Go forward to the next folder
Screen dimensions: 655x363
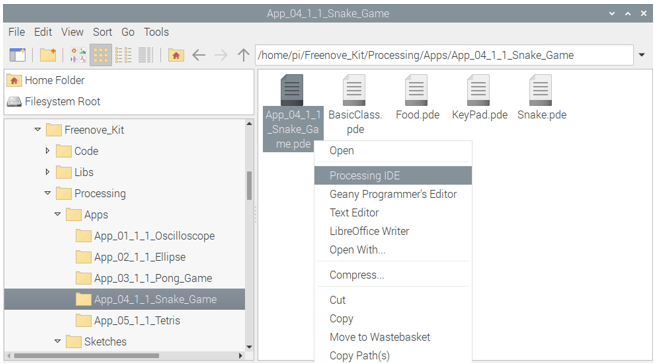[221, 55]
